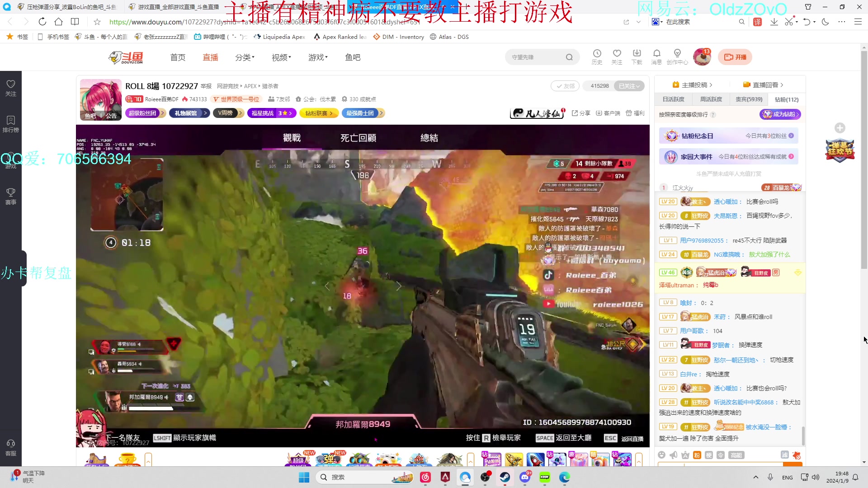Open Douyu followed channels heart icon
The width and height of the screenshot is (868, 488).
[617, 57]
